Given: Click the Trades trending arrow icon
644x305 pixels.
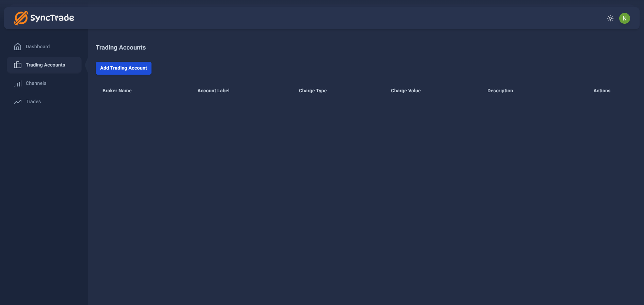Looking at the screenshot, I should (x=18, y=102).
